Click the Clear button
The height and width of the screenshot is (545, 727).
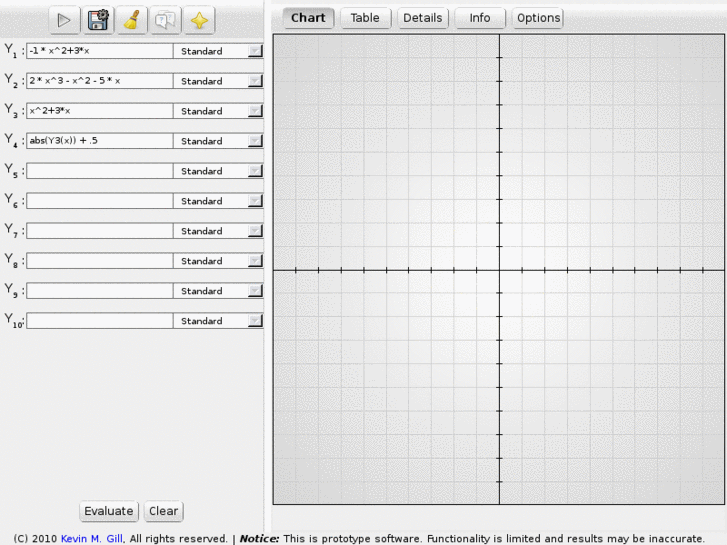[164, 511]
